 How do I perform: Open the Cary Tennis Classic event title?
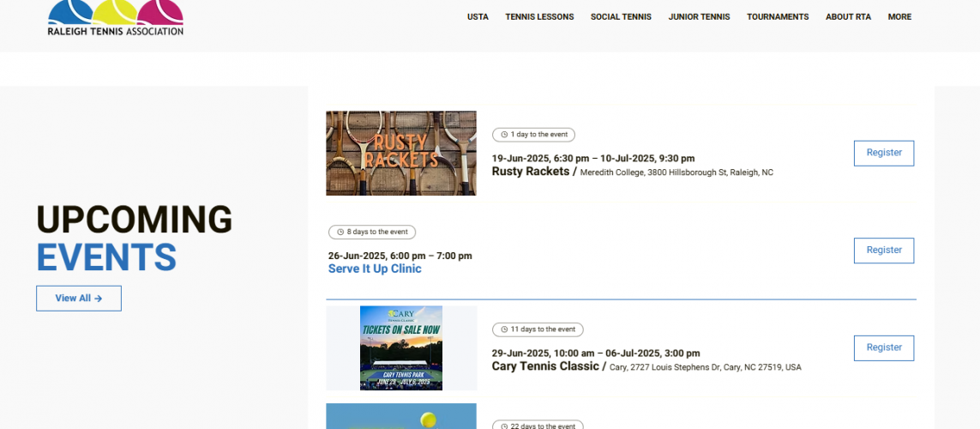pos(545,366)
